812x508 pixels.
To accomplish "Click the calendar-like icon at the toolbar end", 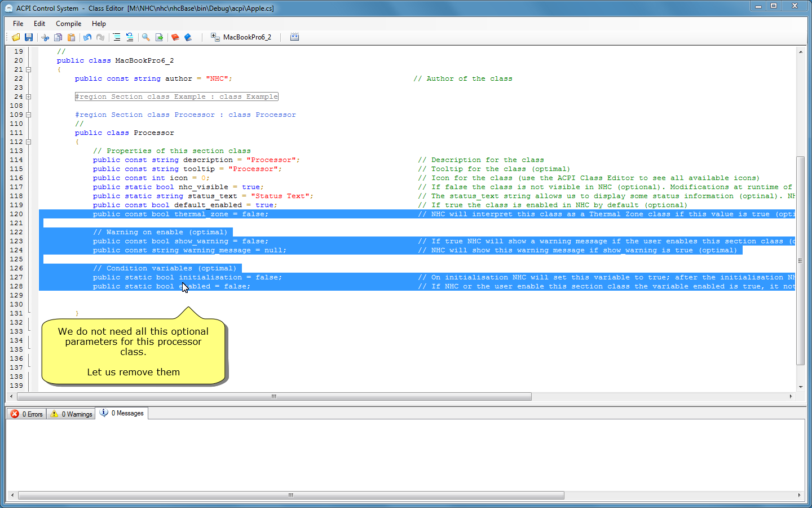I will coord(294,37).
